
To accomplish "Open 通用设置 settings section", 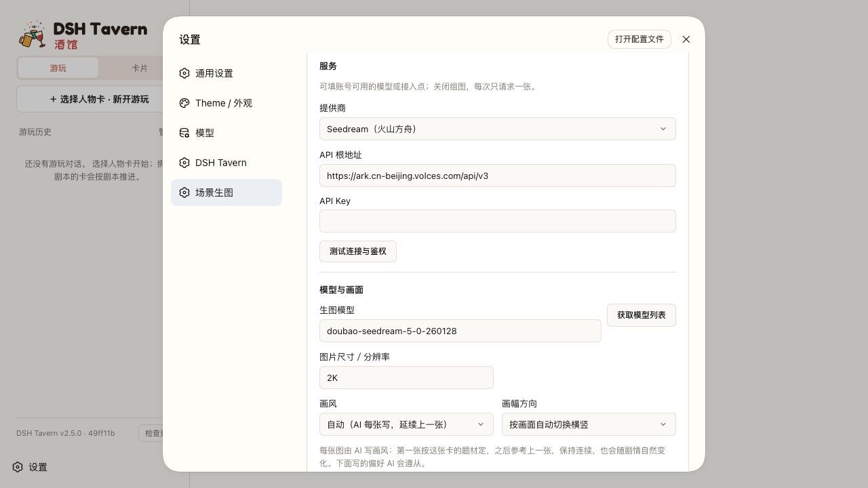I will (x=226, y=73).
